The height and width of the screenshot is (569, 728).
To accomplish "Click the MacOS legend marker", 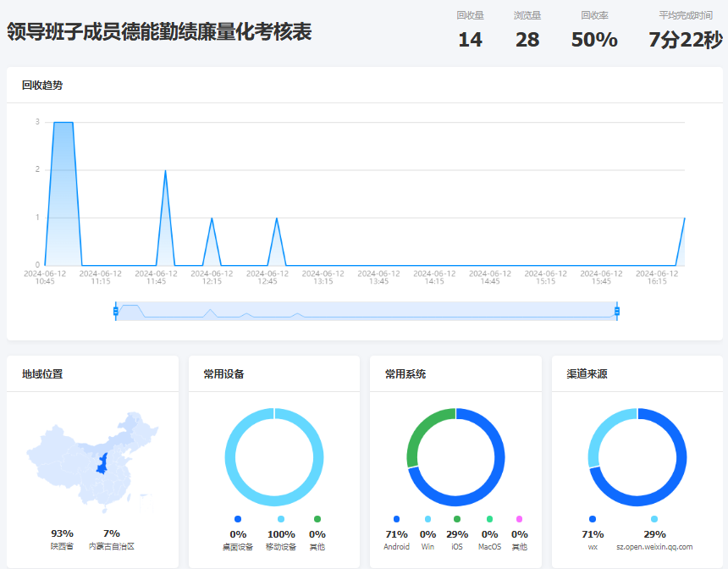I will point(489,519).
